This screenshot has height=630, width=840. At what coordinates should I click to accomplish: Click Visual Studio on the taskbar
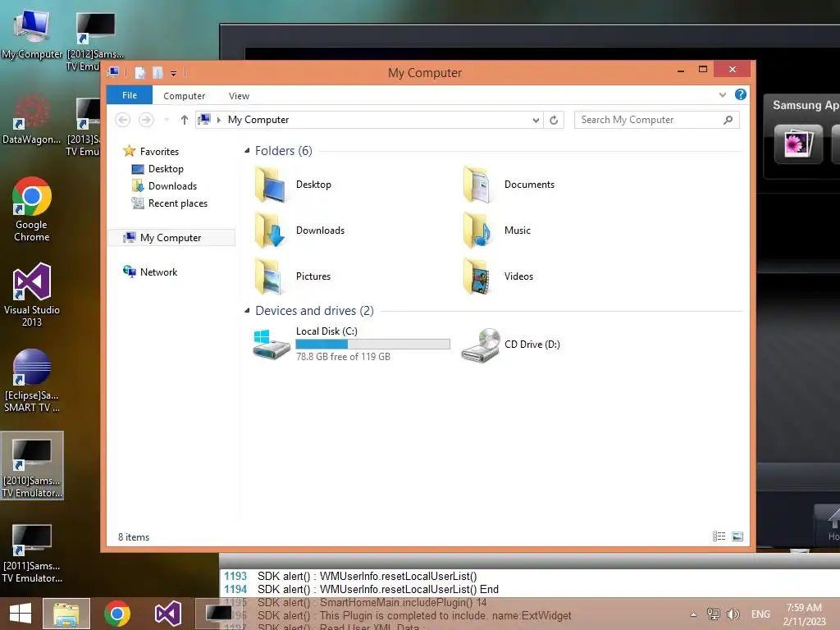(167, 614)
